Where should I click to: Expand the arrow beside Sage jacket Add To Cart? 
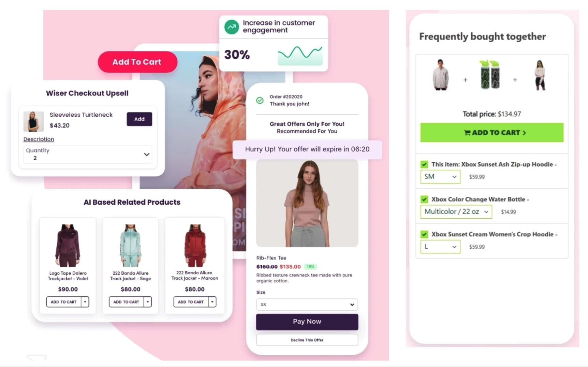click(x=148, y=302)
